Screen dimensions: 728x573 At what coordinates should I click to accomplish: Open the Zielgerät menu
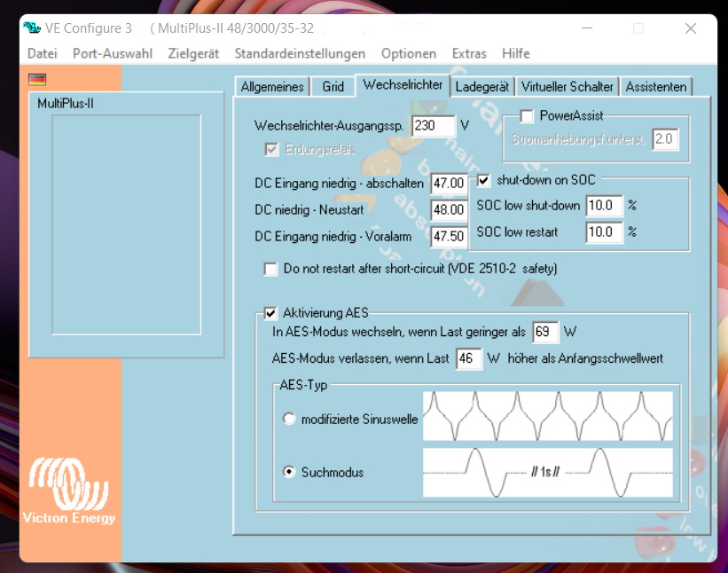(193, 53)
